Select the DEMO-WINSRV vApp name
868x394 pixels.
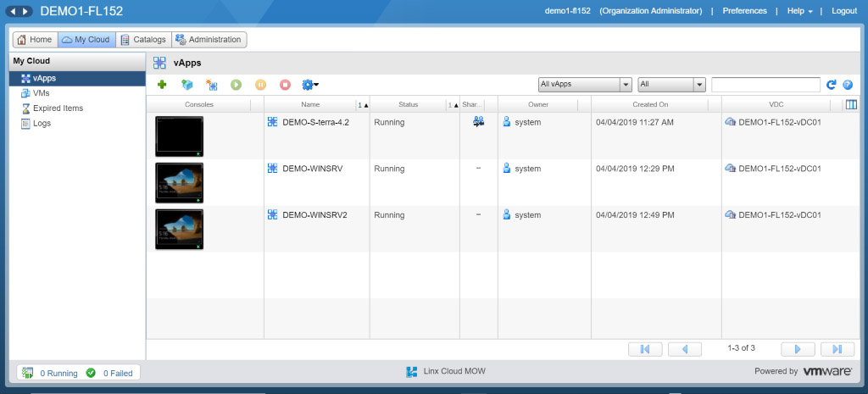[312, 169]
